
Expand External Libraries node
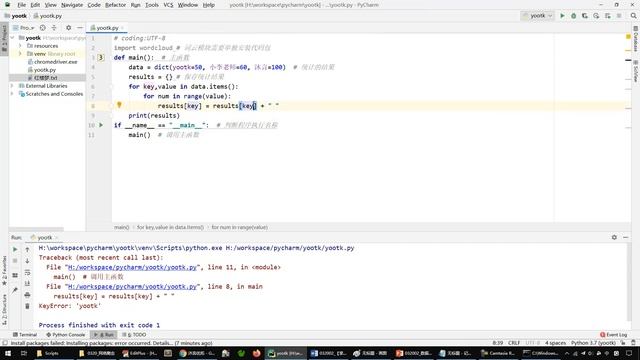tap(12, 86)
